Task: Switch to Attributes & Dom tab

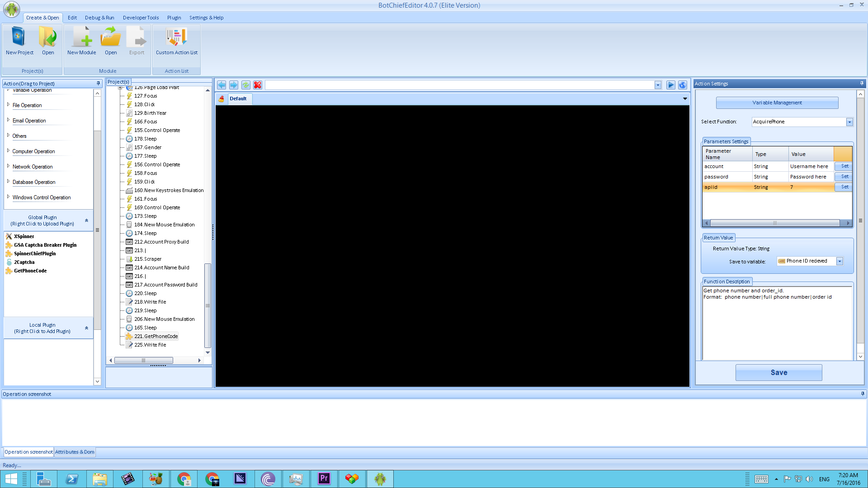Action: (75, 452)
